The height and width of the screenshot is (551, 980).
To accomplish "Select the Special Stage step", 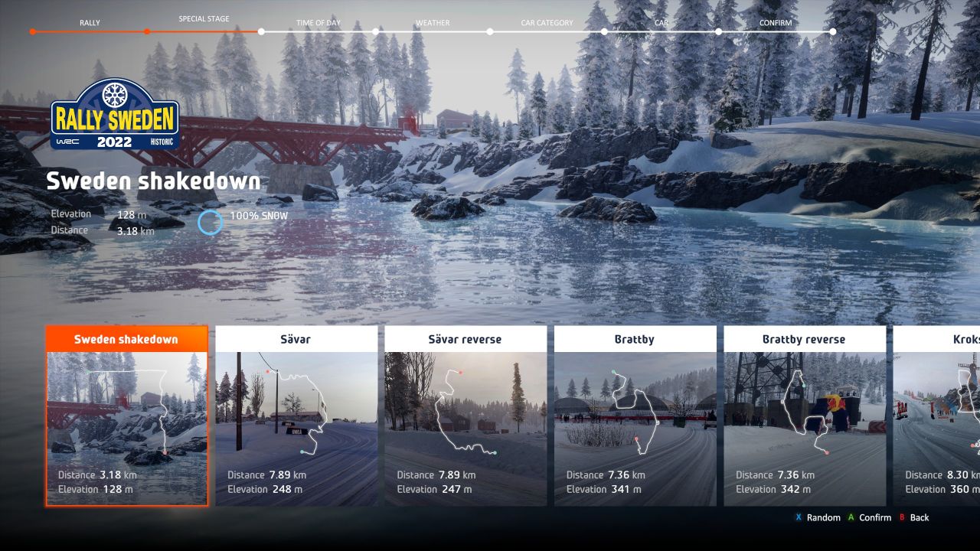I will (x=204, y=19).
